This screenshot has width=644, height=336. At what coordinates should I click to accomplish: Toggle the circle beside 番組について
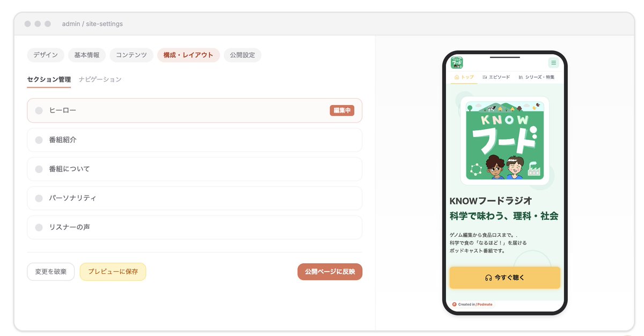[39, 169]
